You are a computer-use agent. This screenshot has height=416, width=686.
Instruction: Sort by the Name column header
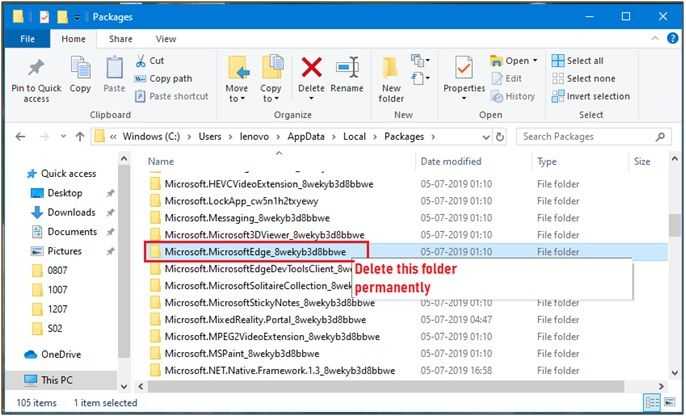click(161, 161)
